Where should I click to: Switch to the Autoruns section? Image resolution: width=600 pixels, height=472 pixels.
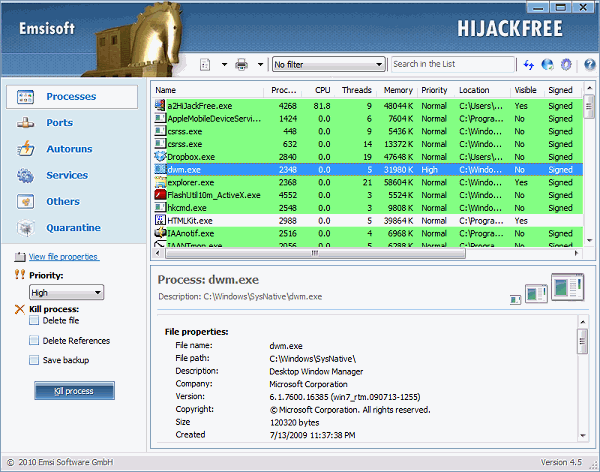[x=68, y=149]
